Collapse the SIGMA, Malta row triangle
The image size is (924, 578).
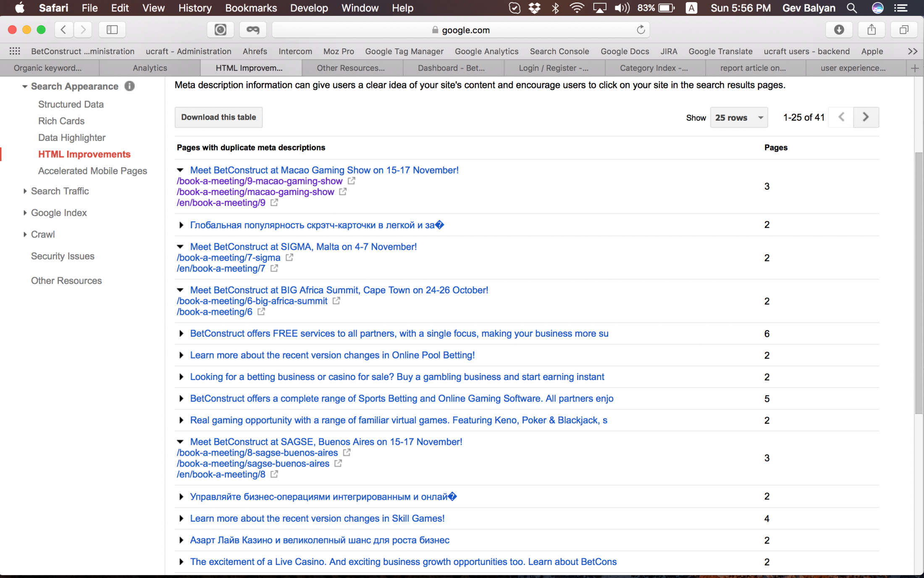pos(181,247)
